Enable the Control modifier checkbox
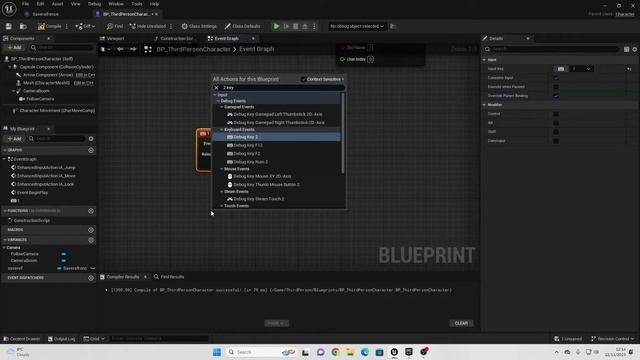640x360 pixels. (556, 114)
